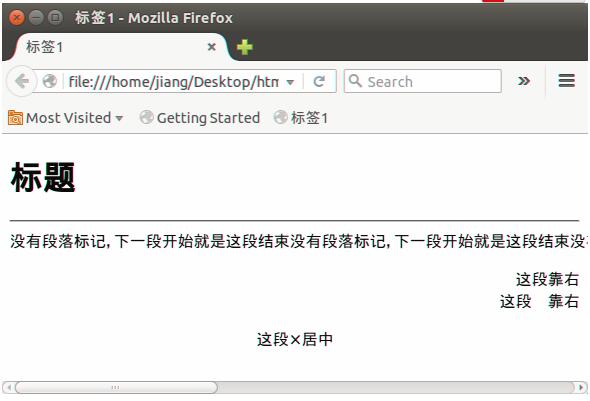Reload the page with refresh icon
Screen dimensions: 590x401
click(x=319, y=81)
